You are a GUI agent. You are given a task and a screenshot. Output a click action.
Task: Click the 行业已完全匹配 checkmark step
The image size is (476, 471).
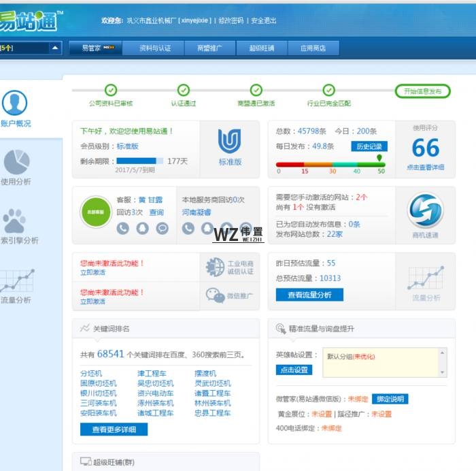tap(328, 91)
